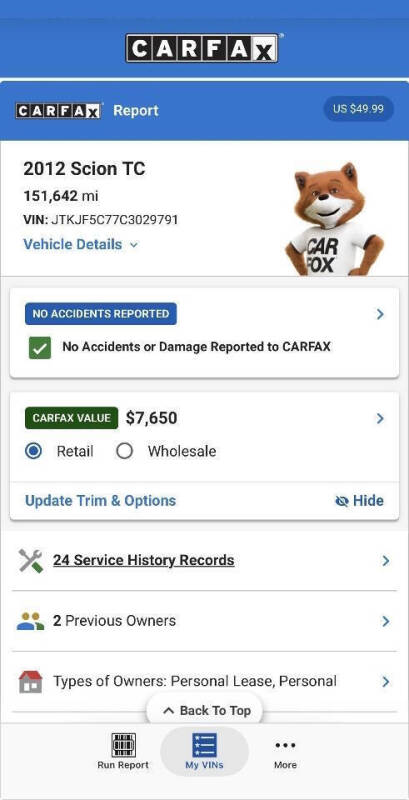Select the Wholesale radio button

(x=124, y=451)
